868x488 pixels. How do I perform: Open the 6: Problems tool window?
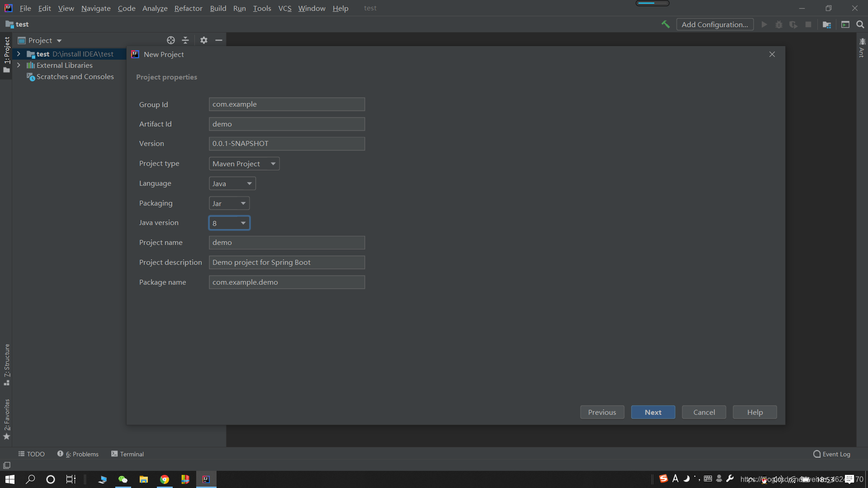[x=78, y=454]
